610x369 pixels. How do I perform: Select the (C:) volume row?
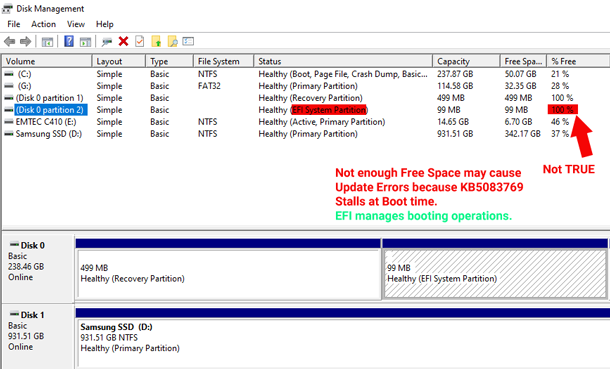pos(24,74)
